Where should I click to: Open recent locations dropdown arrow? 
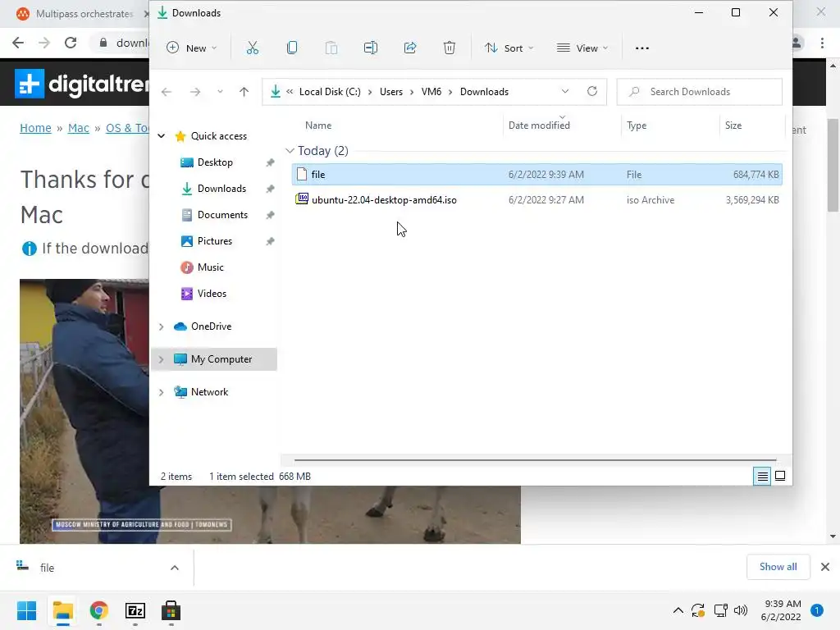click(220, 92)
